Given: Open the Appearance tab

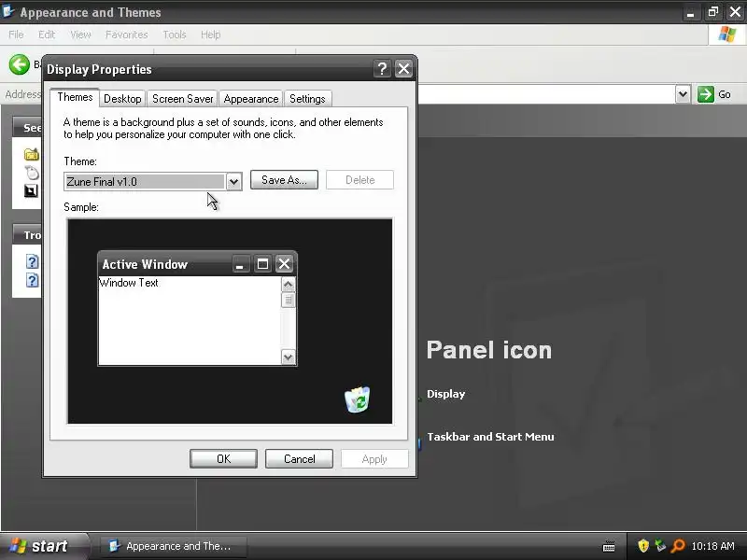Looking at the screenshot, I should (251, 99).
